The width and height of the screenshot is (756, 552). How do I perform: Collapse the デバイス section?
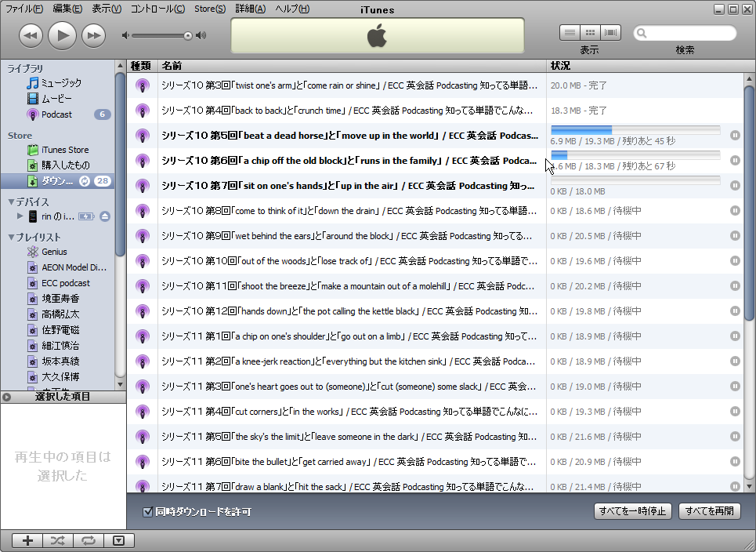(11, 202)
